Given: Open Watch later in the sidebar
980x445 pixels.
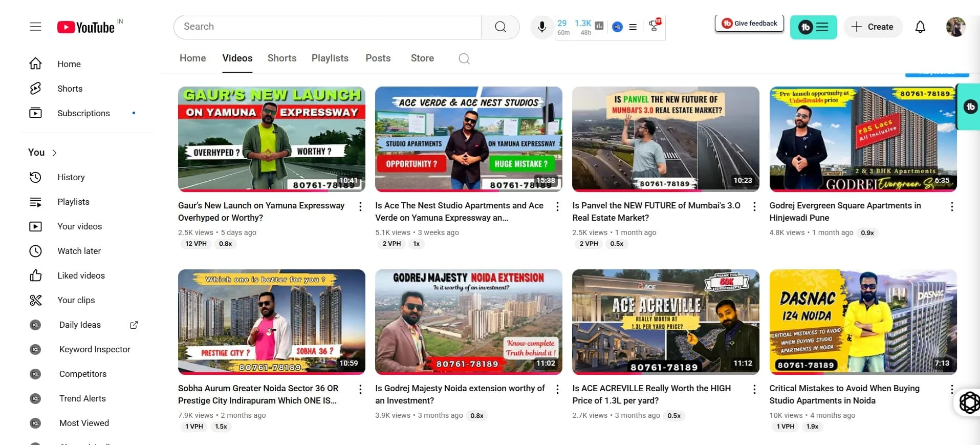Looking at the screenshot, I should [79, 251].
